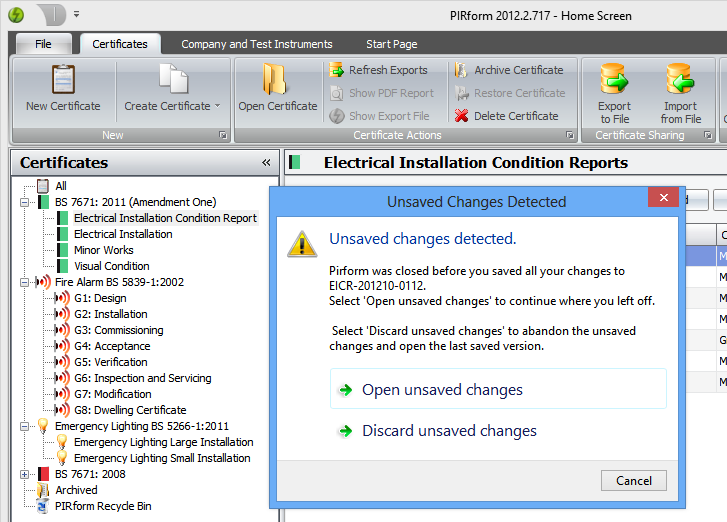Select Minor Works in the tree
The height and width of the screenshot is (522, 727).
tap(103, 250)
